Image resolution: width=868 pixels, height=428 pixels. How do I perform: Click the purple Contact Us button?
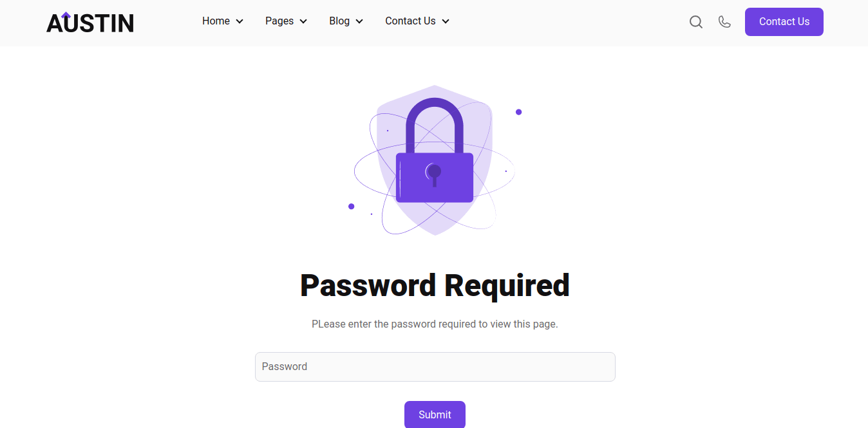(x=784, y=21)
